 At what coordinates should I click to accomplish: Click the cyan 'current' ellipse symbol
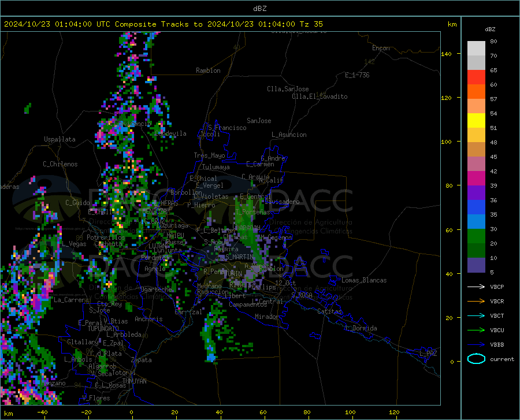(x=476, y=359)
